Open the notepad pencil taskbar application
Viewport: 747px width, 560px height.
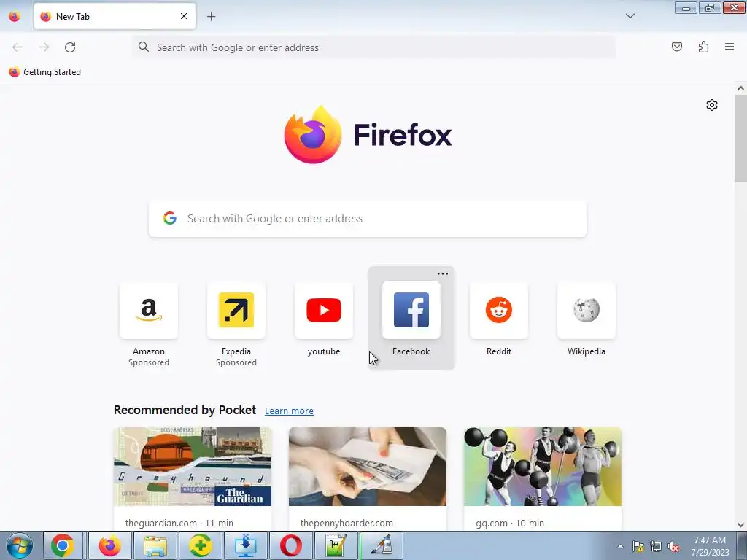[336, 545]
